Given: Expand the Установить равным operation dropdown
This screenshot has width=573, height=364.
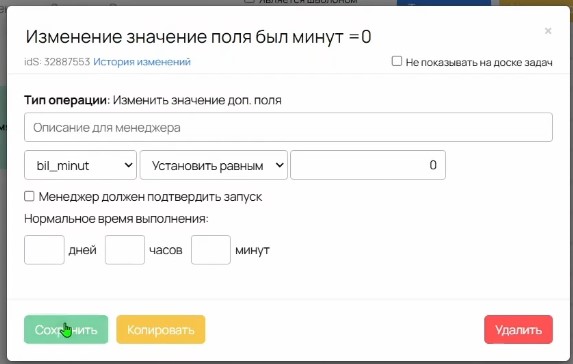Looking at the screenshot, I should 214,165.
